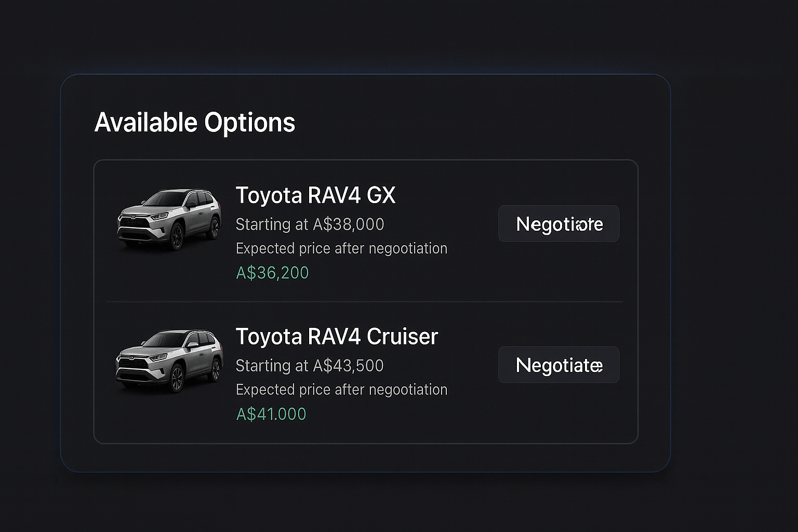
Task: Open the Toyota RAV4 GX car image
Action: click(169, 219)
